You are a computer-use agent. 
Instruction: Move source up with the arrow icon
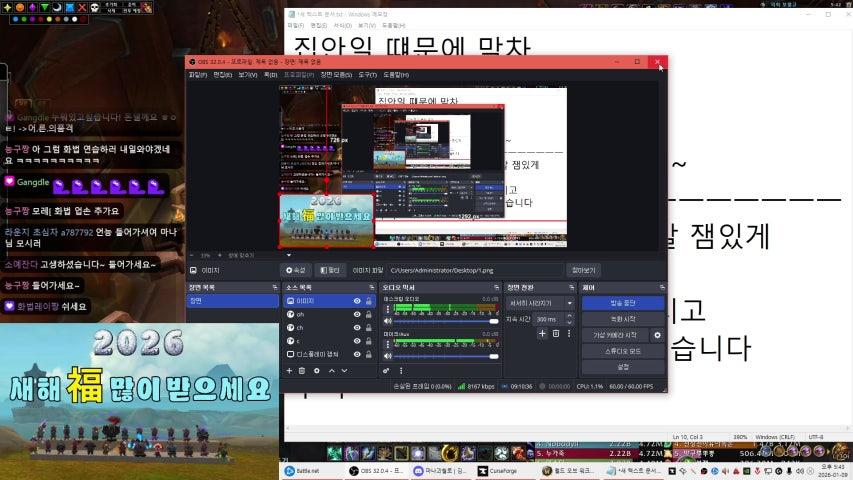tap(331, 370)
